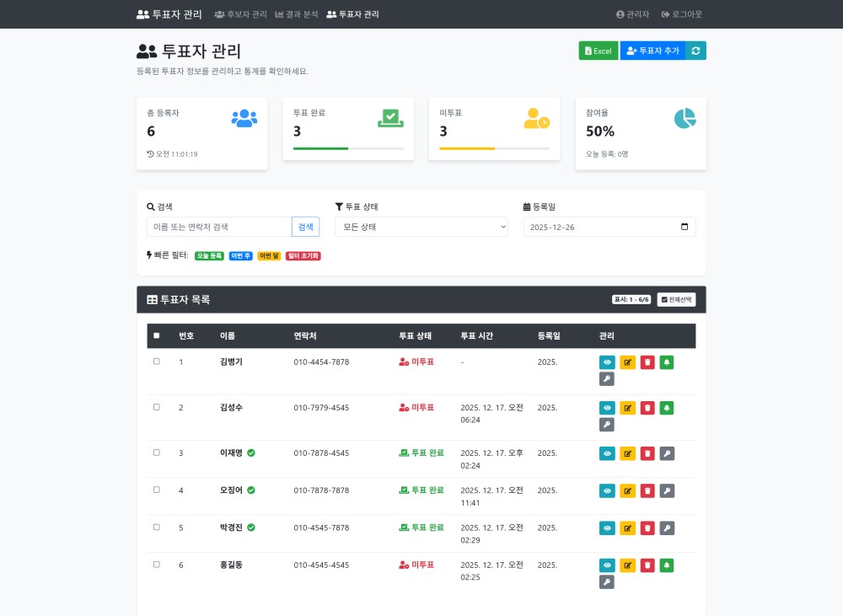Screen dimensions: 843x616
Task: Delete voter 김성수
Action: (647, 408)
